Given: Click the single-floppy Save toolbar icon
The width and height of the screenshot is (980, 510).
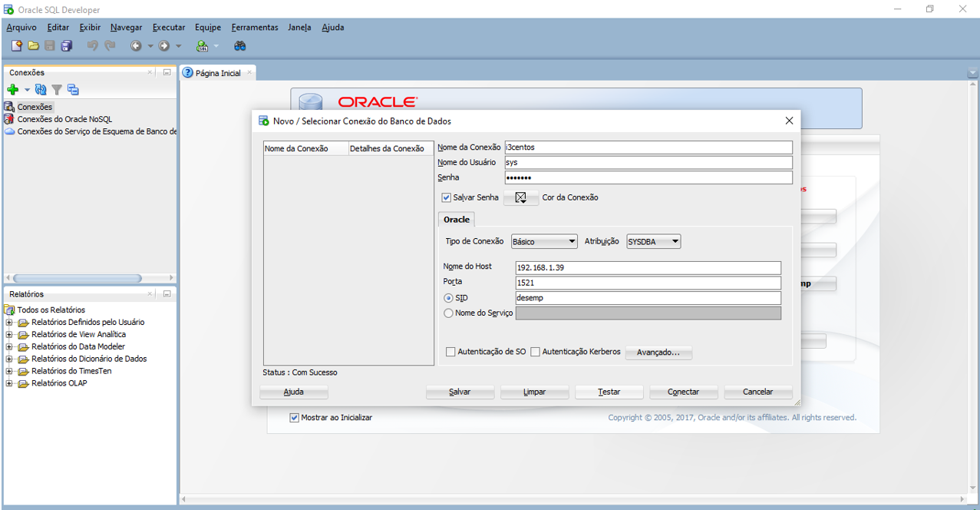Looking at the screenshot, I should click(50, 46).
